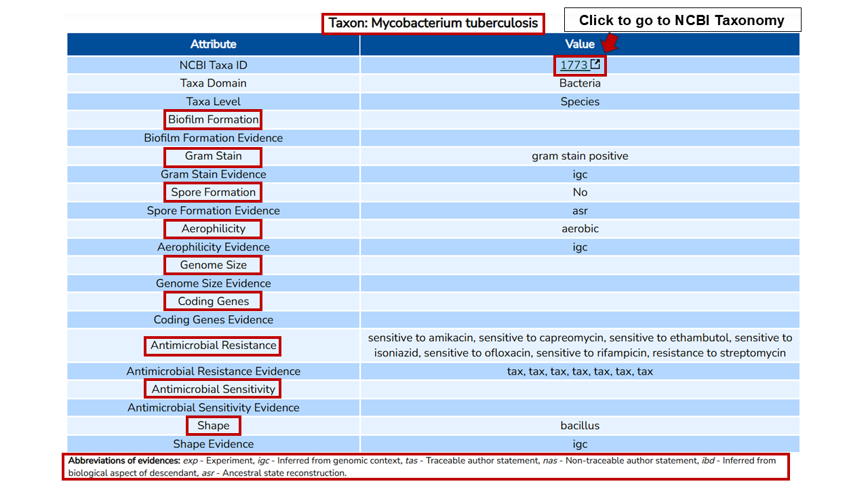The image size is (868, 488).
Task: Click the 'Coding Genes Evidence' label
Action: point(214,320)
